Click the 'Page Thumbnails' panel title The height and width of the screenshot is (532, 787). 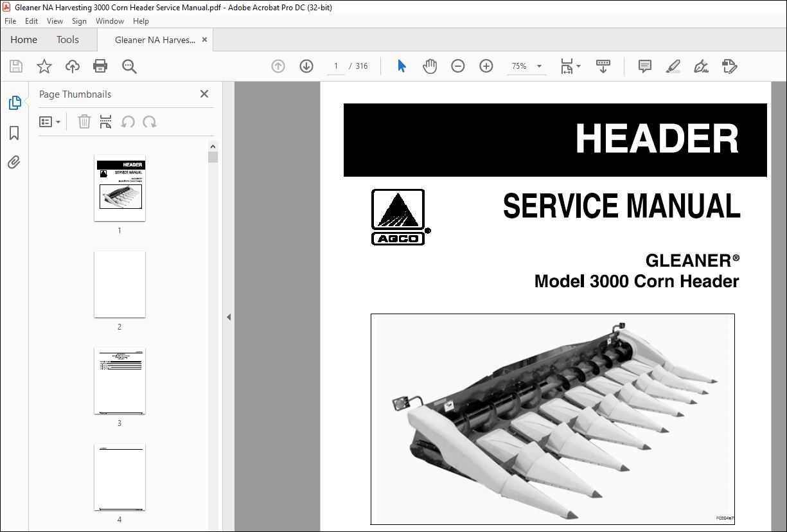pyautogui.click(x=75, y=94)
